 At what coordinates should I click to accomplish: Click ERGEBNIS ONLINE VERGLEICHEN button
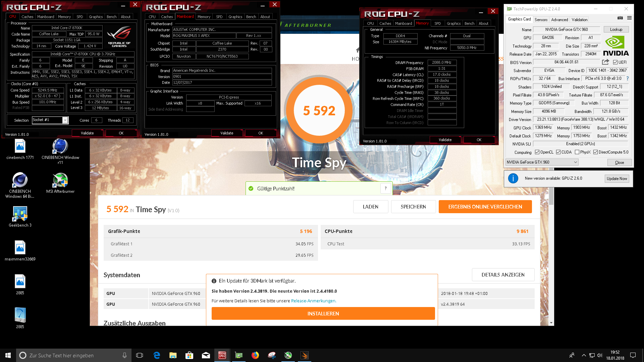click(485, 207)
